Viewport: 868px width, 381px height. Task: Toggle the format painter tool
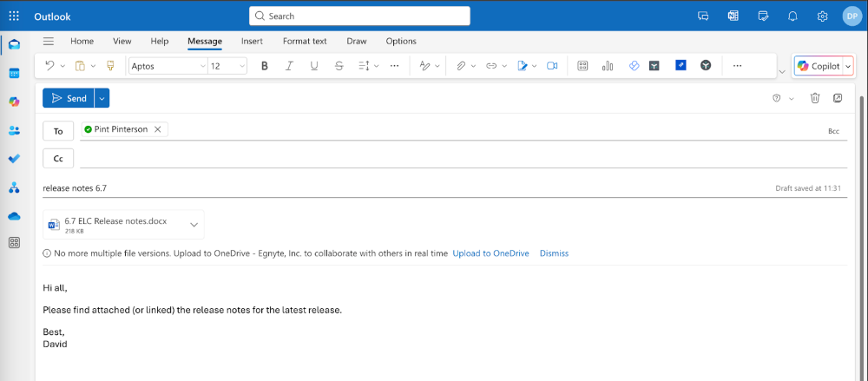point(110,66)
